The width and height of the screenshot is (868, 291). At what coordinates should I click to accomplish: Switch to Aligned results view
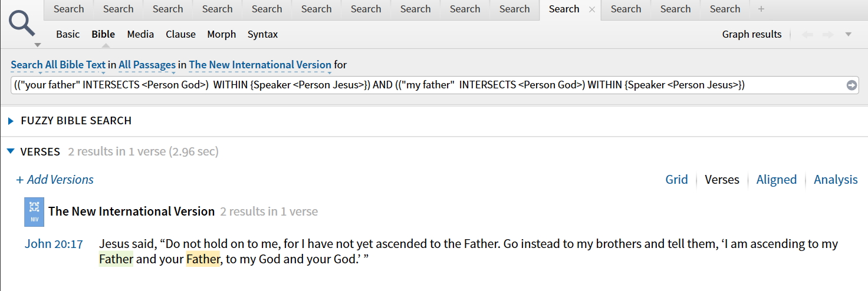click(777, 180)
